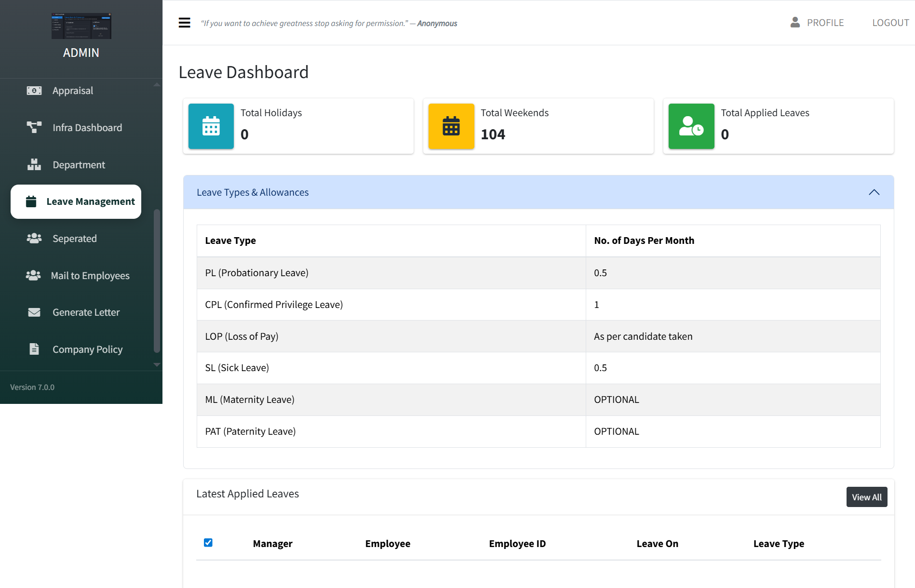Click the hamburger menu icon
915x588 pixels.
184,23
